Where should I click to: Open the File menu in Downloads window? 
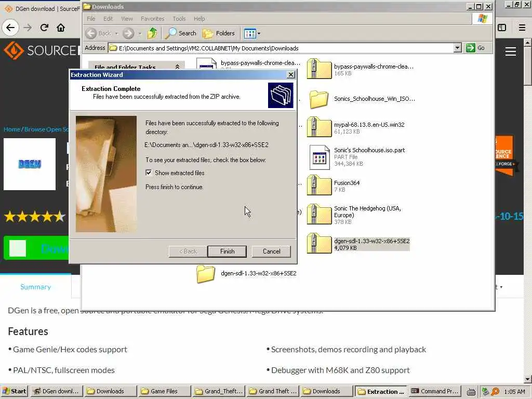[x=91, y=19]
